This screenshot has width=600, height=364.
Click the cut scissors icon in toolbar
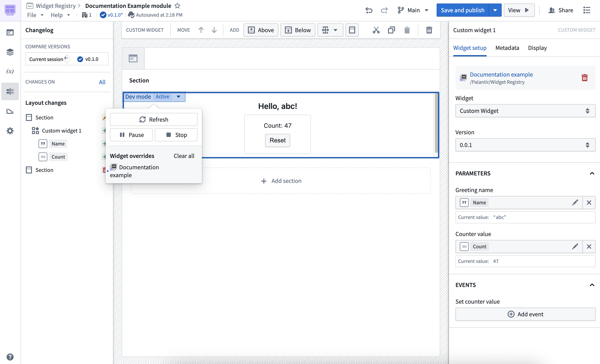376,30
